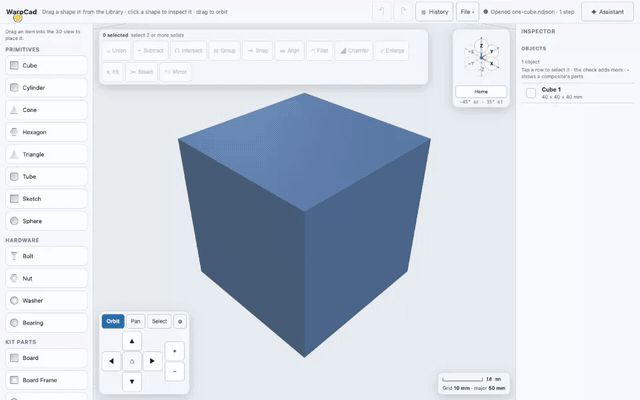This screenshot has width=640, height=400.
Task: Select the Board Frame kit part
Action: pos(46,380)
